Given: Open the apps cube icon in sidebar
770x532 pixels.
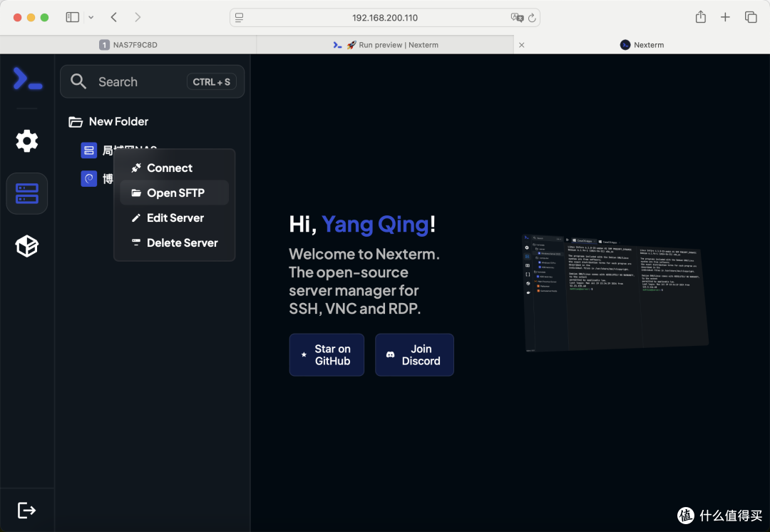Looking at the screenshot, I should point(27,247).
